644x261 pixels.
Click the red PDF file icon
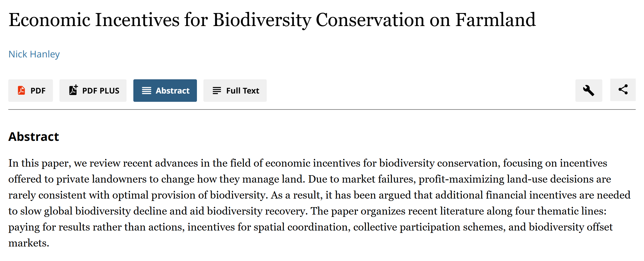pyautogui.click(x=21, y=90)
